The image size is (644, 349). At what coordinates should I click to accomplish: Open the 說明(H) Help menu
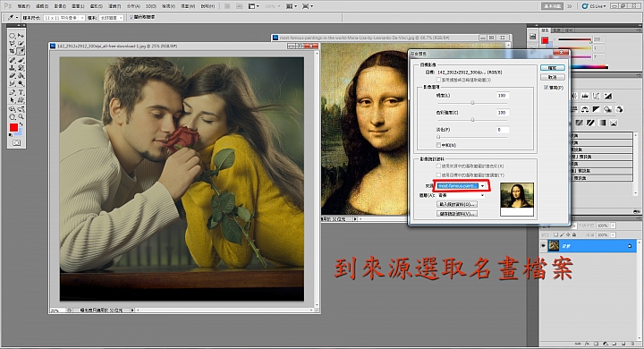208,6
